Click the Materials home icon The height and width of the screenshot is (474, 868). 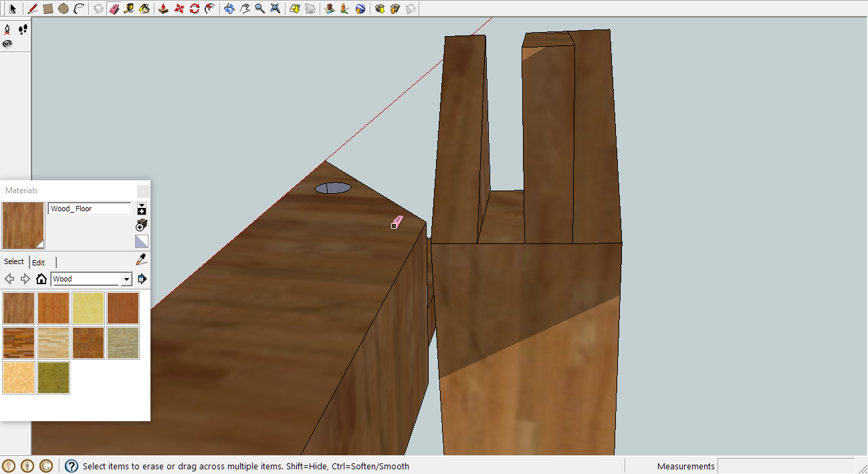pos(41,279)
